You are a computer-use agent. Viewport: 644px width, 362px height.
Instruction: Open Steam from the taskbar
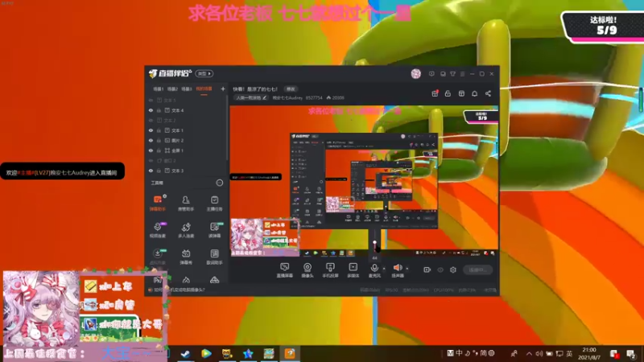click(x=186, y=353)
